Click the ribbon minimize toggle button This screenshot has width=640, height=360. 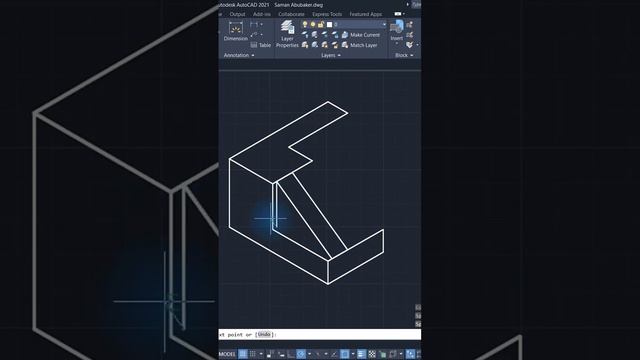(x=398, y=14)
